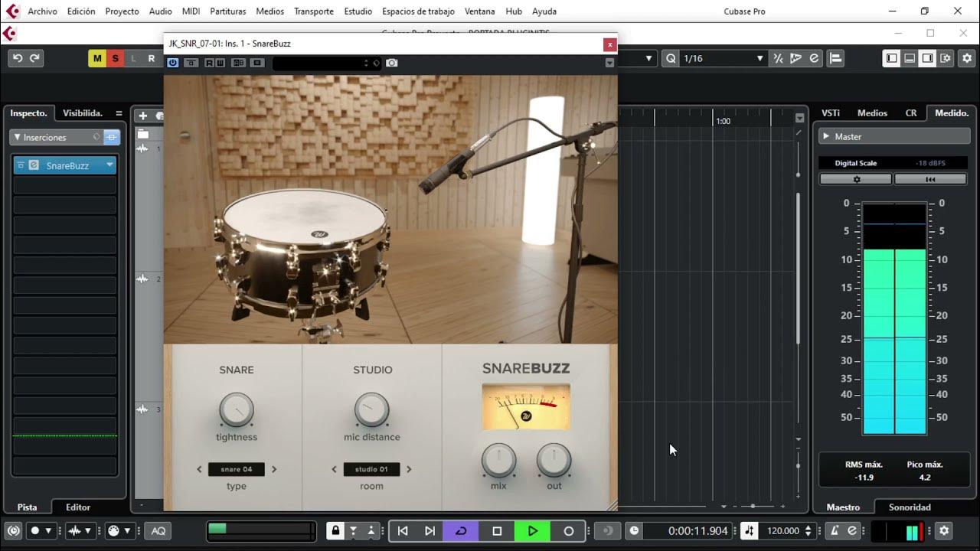This screenshot has width=980, height=551.
Task: Undo the last action with the undo arrow
Action: 18,58
